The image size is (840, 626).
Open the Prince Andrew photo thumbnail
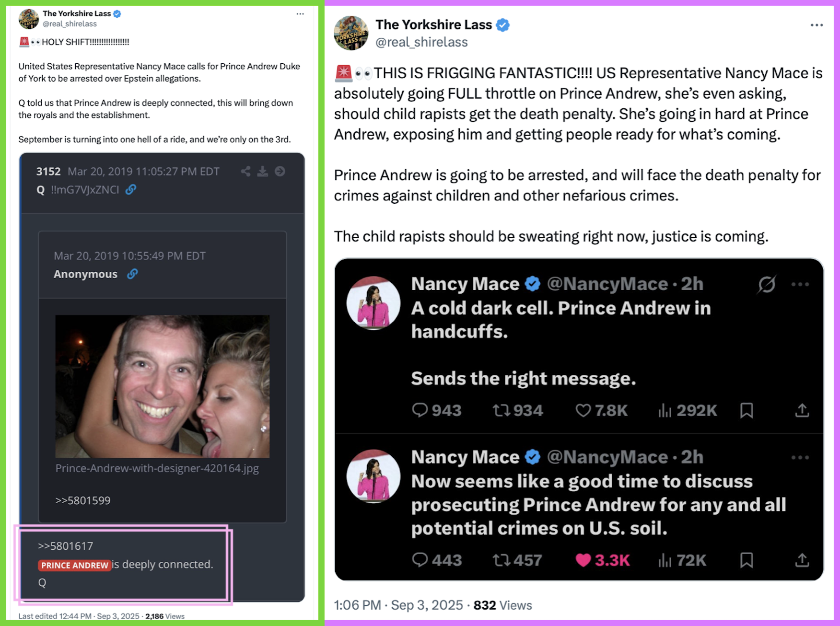(162, 386)
